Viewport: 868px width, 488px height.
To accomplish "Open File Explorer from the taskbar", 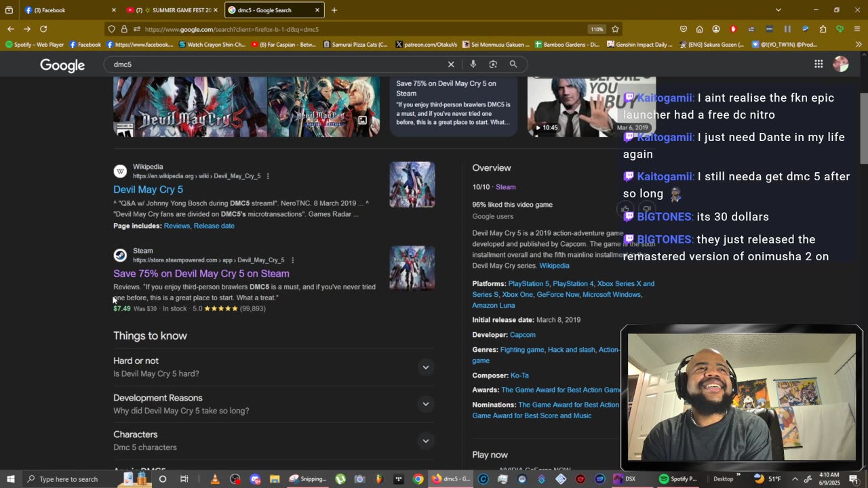I will pyautogui.click(x=275, y=479).
